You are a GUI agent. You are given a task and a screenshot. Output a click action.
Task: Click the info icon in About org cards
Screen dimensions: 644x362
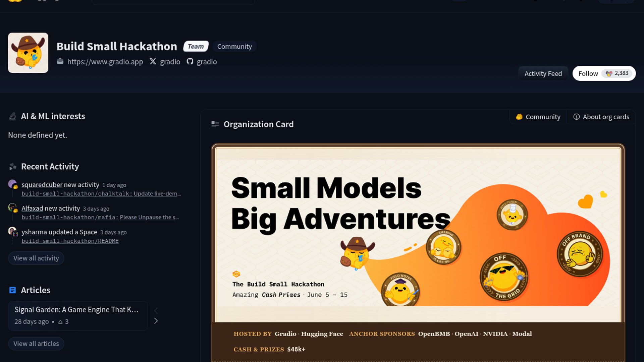(x=576, y=117)
